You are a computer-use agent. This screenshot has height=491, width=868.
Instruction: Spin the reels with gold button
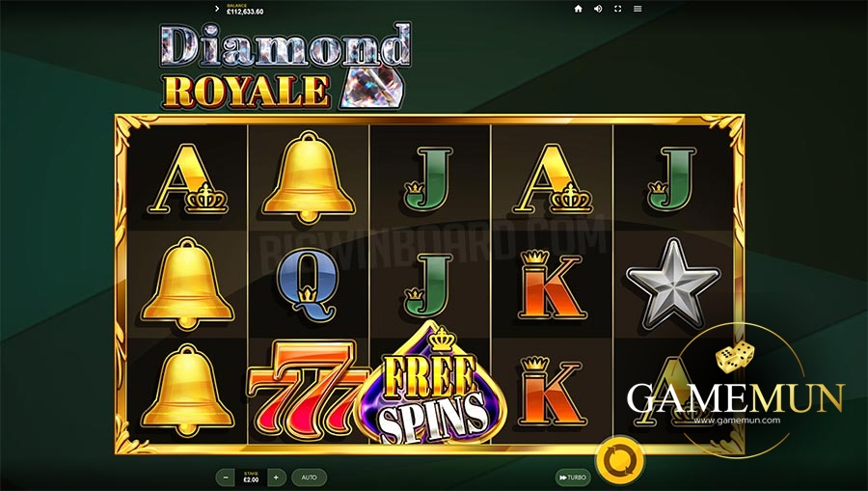point(620,459)
